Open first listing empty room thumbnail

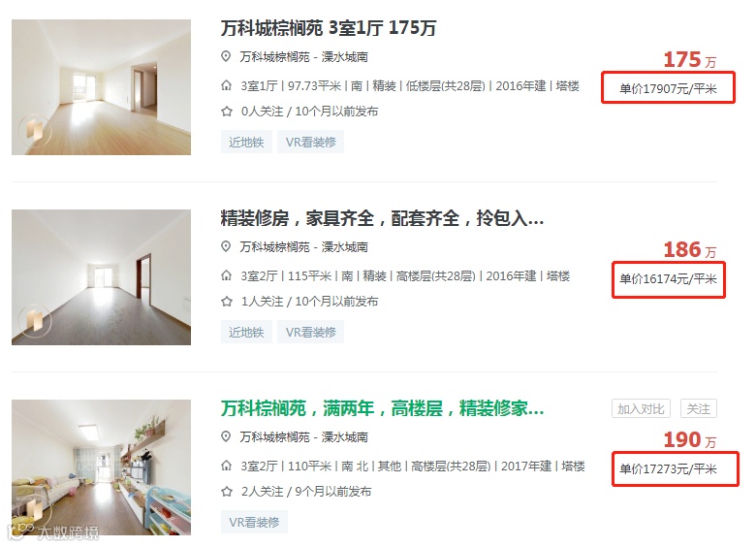pos(101,87)
